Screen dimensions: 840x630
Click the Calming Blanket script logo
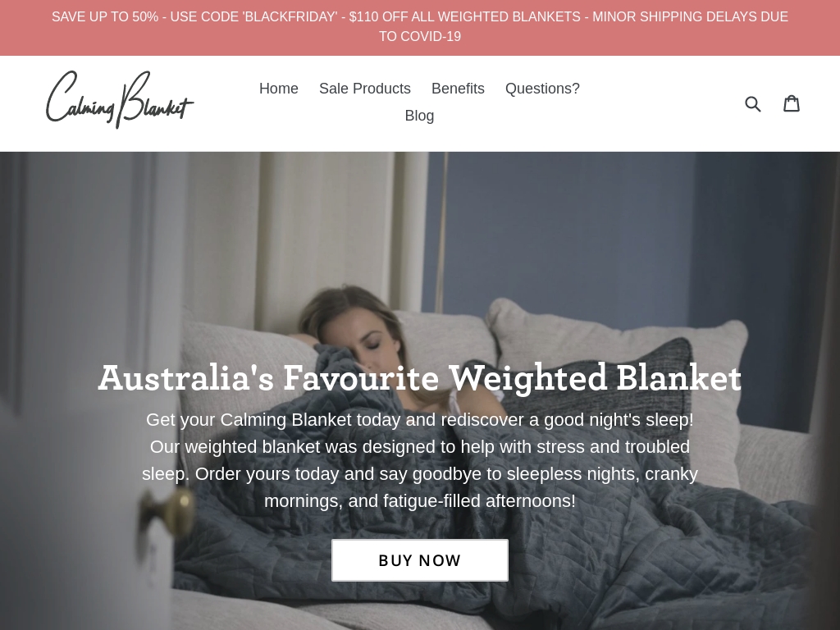[x=120, y=99]
